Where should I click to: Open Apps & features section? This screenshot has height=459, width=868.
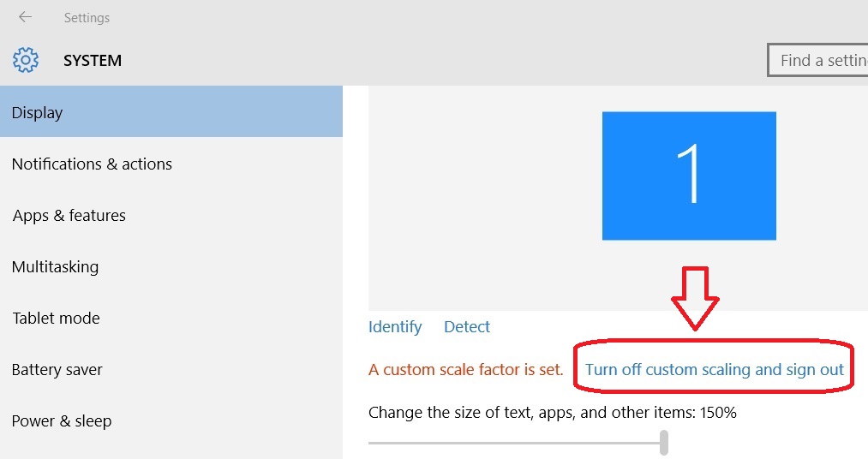[x=69, y=215]
